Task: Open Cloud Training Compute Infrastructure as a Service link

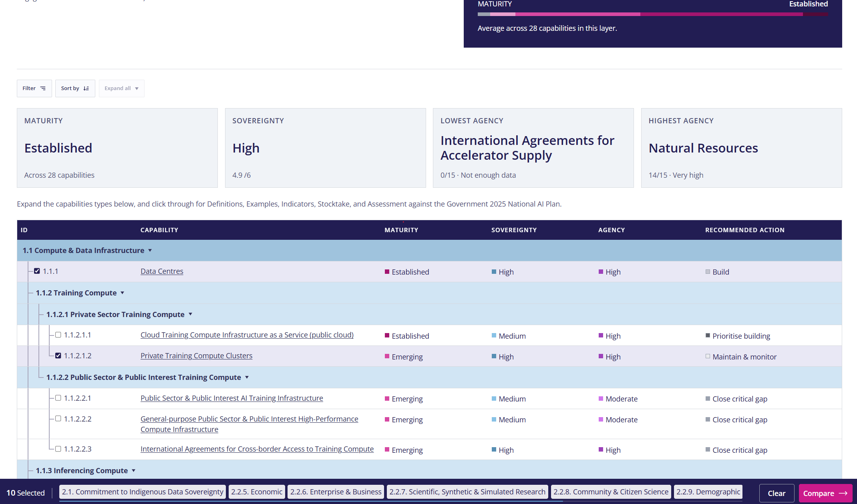Action: (x=247, y=335)
